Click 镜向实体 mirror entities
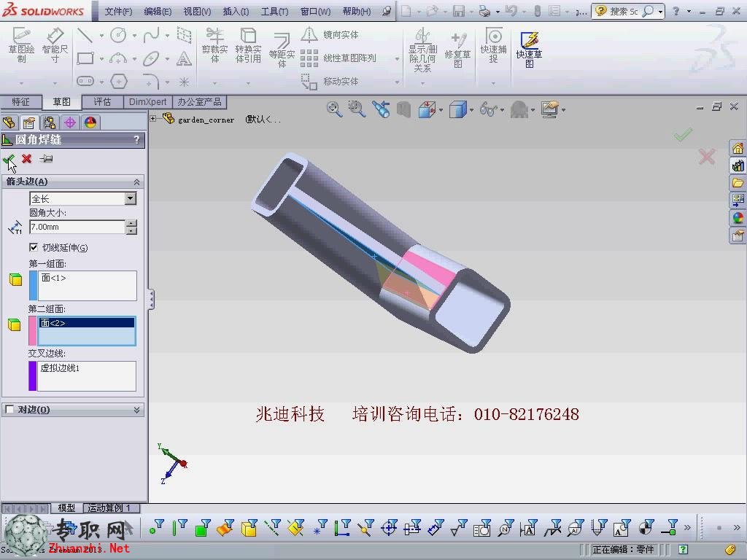The image size is (747, 560). [330, 34]
